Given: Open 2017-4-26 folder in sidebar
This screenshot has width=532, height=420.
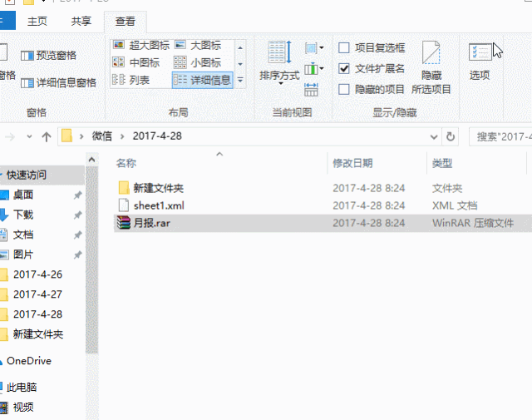Looking at the screenshot, I should (37, 274).
